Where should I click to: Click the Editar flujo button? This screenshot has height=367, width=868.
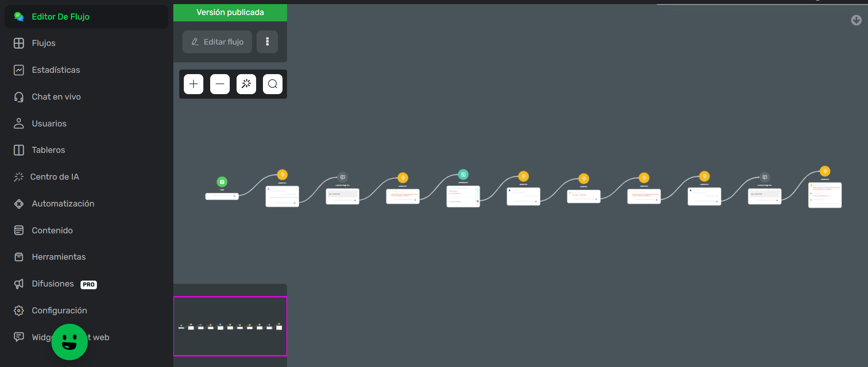pos(217,42)
